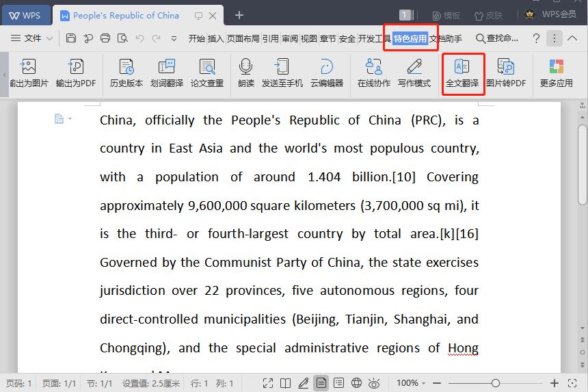This screenshot has width=588, height=392.
Task: Click 全文翻译 full text translation
Action: pos(462,73)
